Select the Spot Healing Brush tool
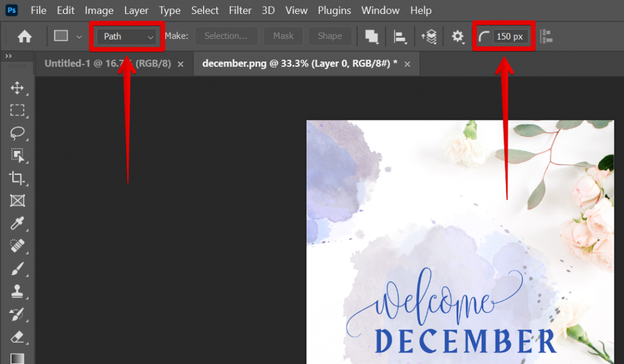624x364 pixels. coord(18,246)
